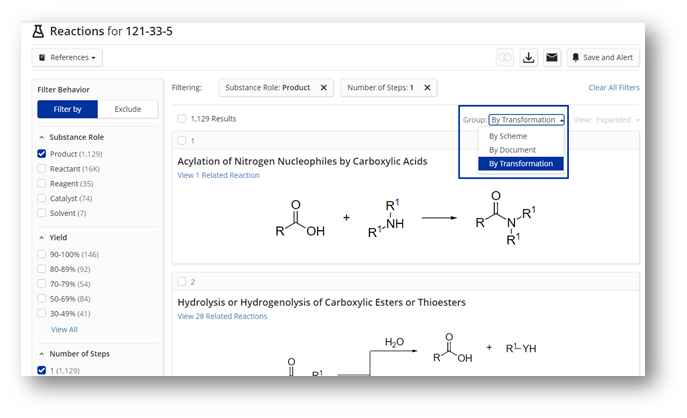Click the Acylation of Nitrogen Nucleophiles title
687x418 pixels.
(302, 161)
